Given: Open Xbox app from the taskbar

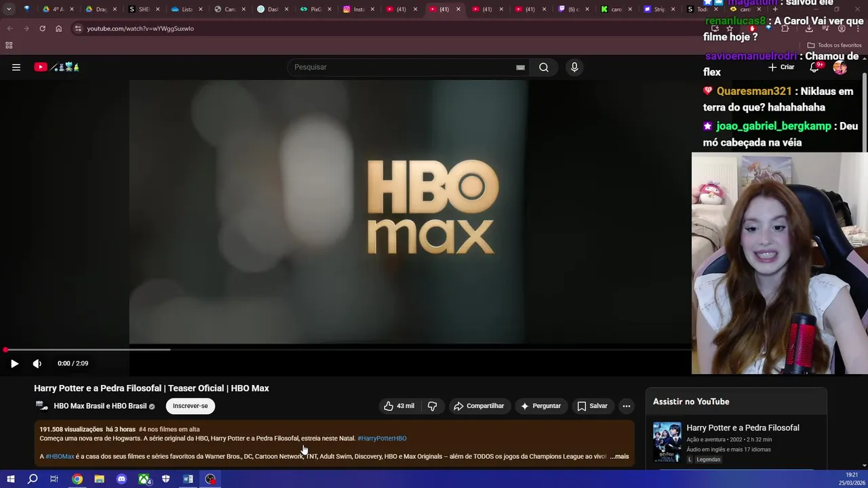Looking at the screenshot, I should coord(144,479).
